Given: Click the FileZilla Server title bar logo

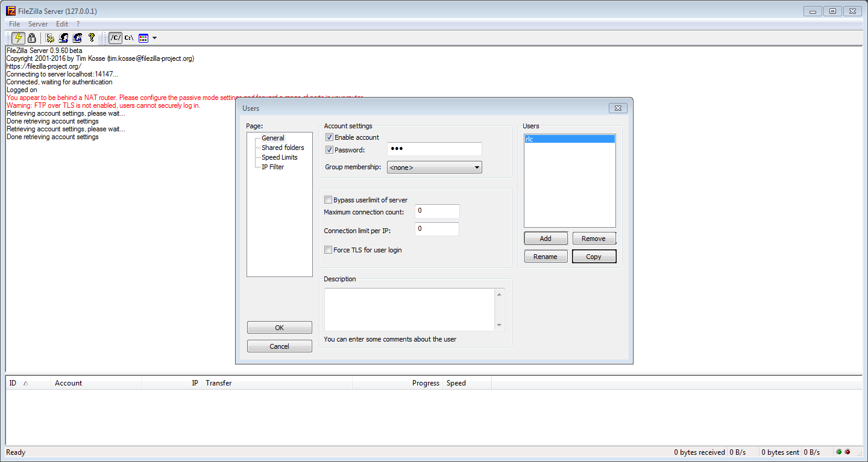Looking at the screenshot, I should click(x=11, y=11).
